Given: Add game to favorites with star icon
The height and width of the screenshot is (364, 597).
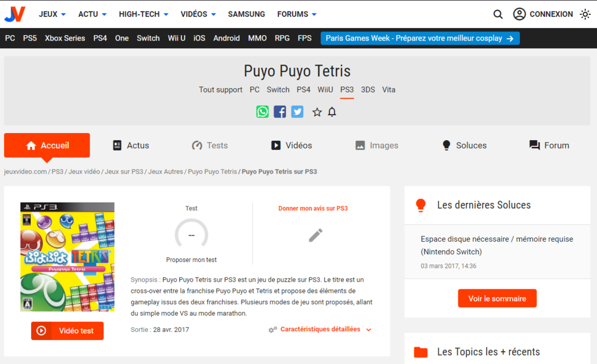Looking at the screenshot, I should point(317,112).
